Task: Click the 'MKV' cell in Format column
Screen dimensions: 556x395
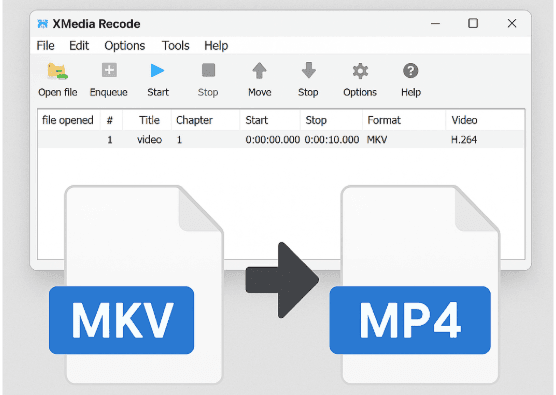Action: (x=377, y=140)
